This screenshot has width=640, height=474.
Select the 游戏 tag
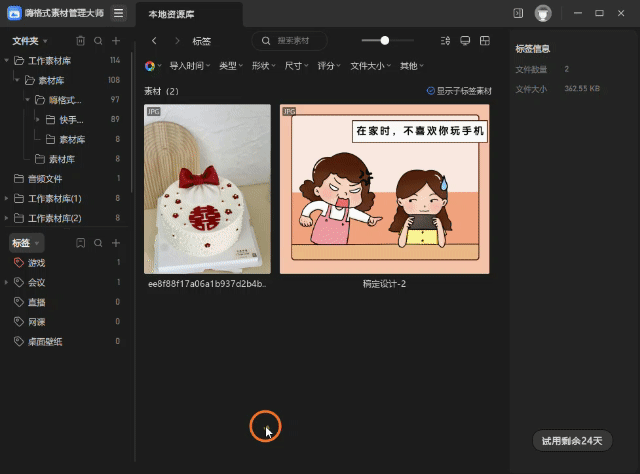coord(65,263)
